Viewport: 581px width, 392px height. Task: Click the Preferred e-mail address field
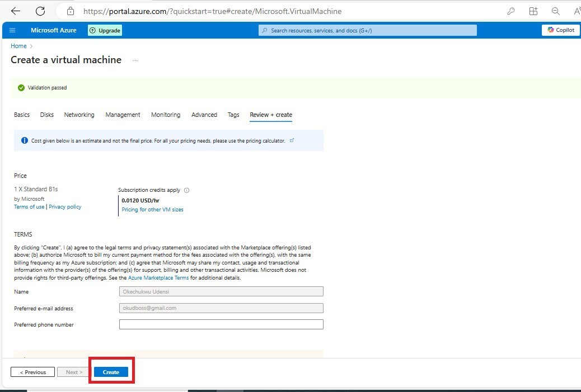click(x=221, y=308)
